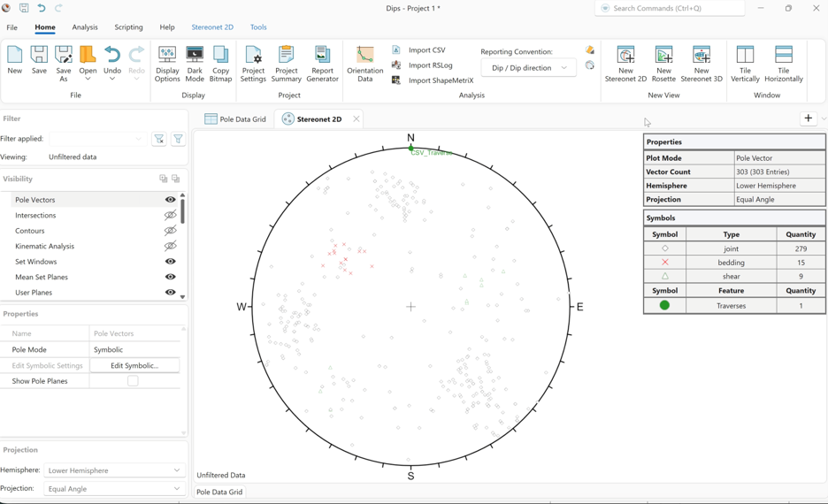Image resolution: width=828 pixels, height=504 pixels.
Task: Click the orange icon beside Reporting Convention
Action: 590,50
